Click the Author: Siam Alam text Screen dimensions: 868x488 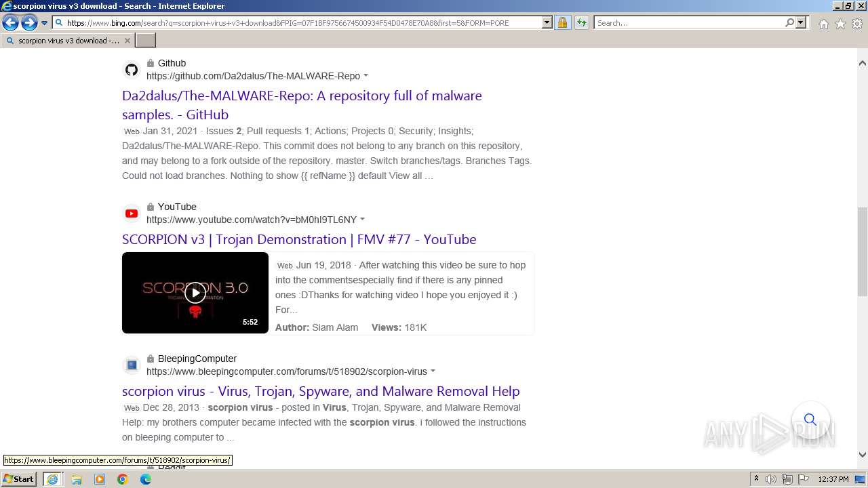[317, 327]
